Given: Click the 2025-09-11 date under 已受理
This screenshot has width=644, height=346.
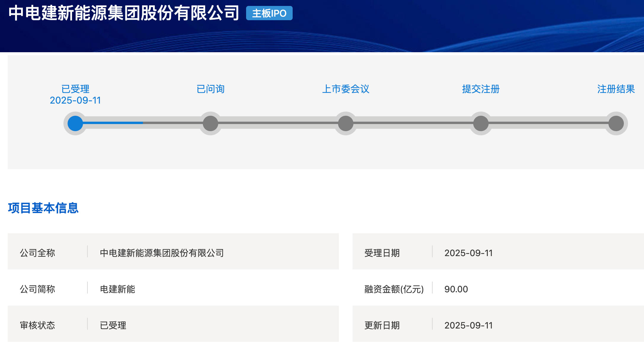Looking at the screenshot, I should [x=75, y=100].
